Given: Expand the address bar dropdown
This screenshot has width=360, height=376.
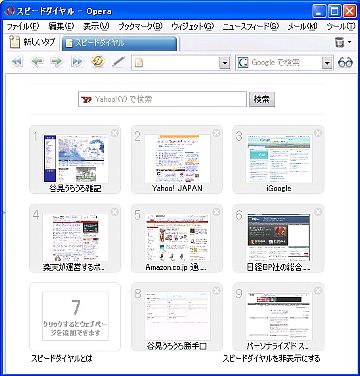Looking at the screenshot, I should coord(225,63).
